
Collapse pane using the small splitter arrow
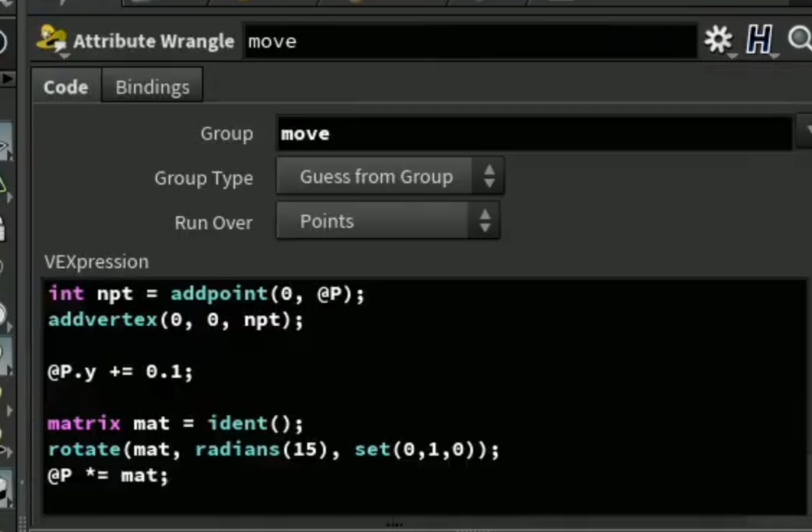pos(22,482)
